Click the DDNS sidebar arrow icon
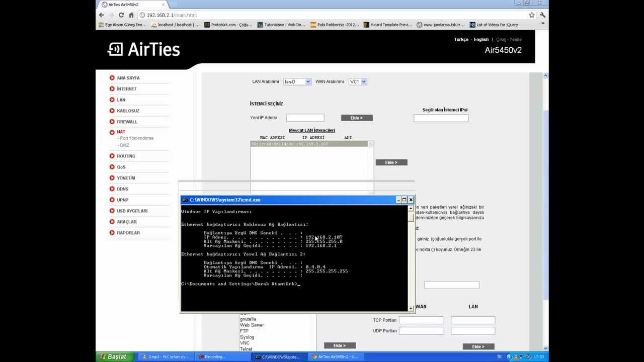This screenshot has width=644, height=362. [112, 189]
